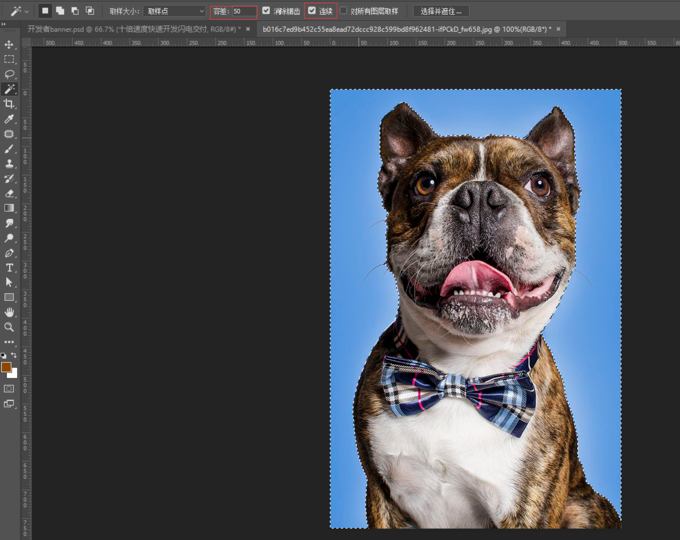
Task: Open the 取样大小 sample size dropdown
Action: click(175, 11)
